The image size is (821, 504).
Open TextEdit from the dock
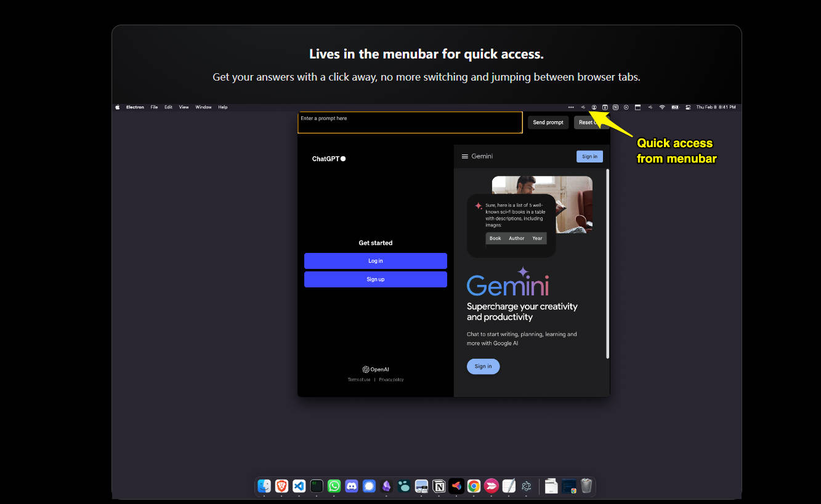tap(509, 486)
